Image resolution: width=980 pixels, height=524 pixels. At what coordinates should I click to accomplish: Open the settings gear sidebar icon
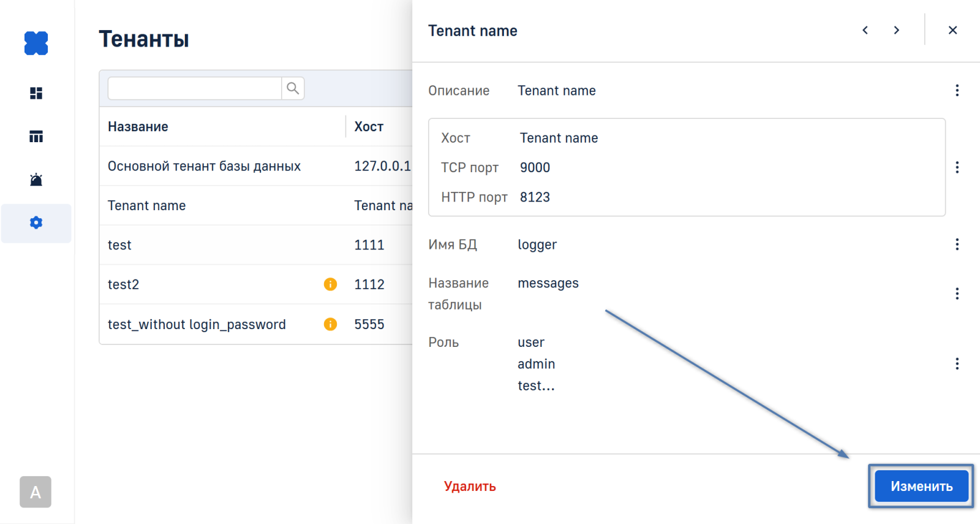click(36, 223)
